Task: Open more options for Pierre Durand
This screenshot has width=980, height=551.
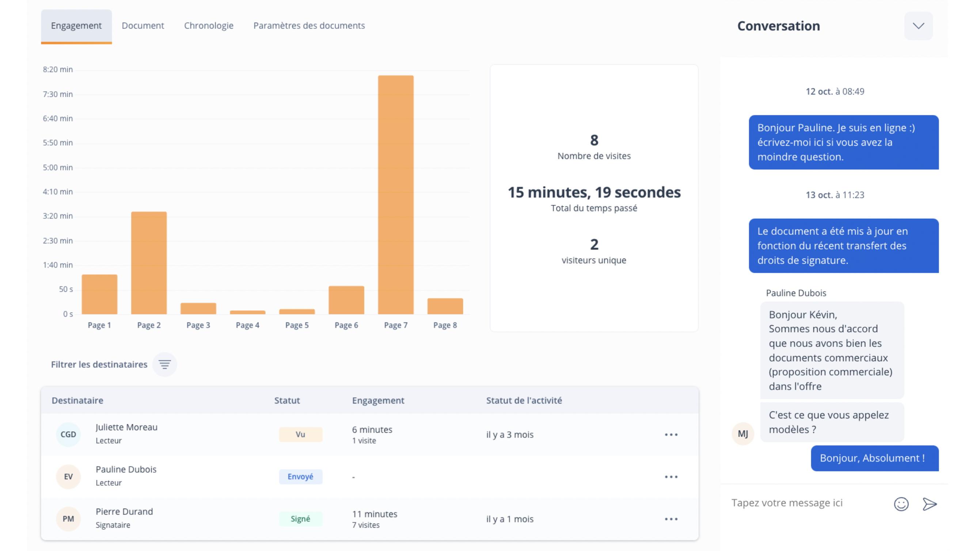Action: (671, 519)
